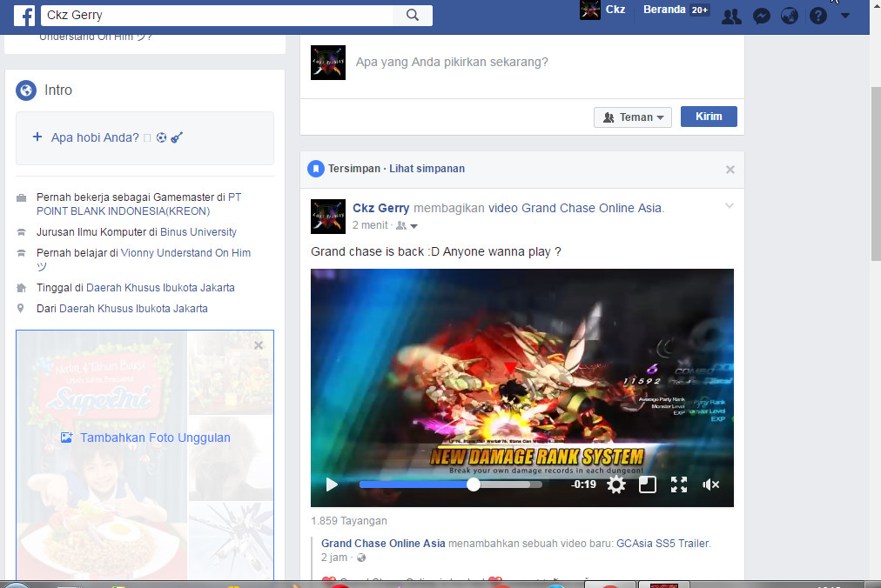
Task: Click the video progress seek bar
Action: (451, 484)
